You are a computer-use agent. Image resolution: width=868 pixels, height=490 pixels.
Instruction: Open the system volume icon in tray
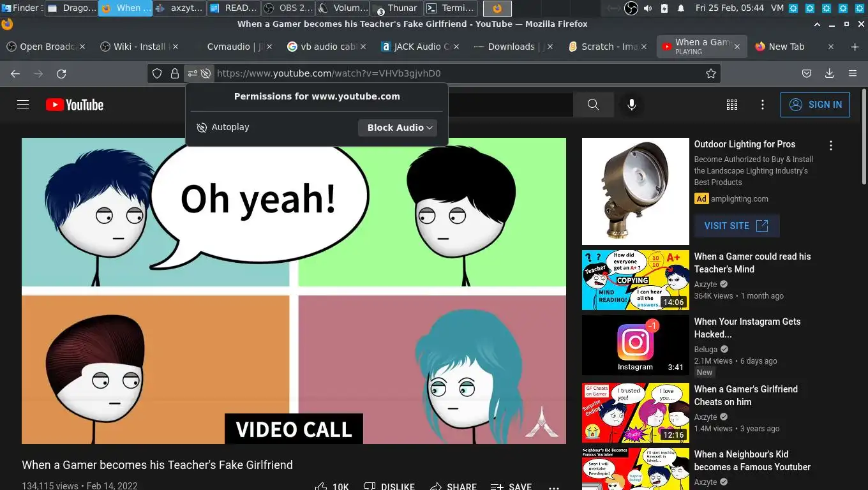[x=648, y=8]
